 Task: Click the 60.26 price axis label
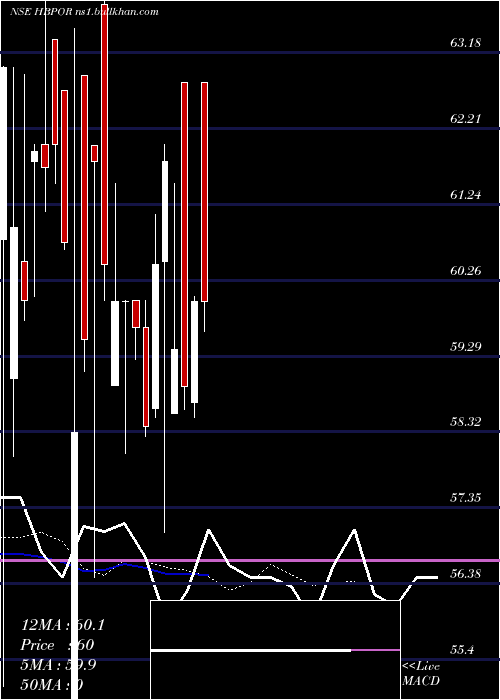(466, 271)
